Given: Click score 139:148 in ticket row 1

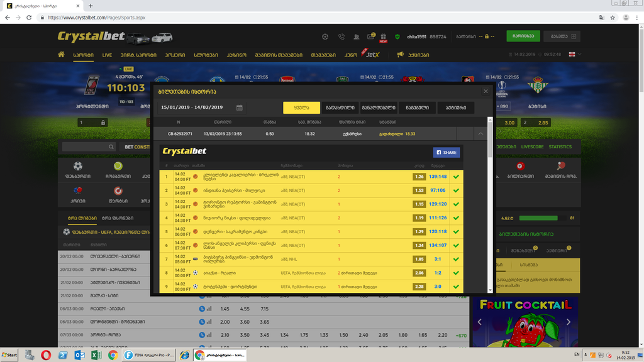Looking at the screenshot, I should (438, 177).
